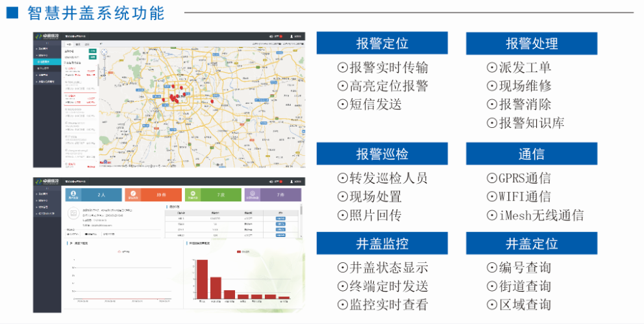This screenshot has width=644, height=324.
Task: Click the circular pan control on the map
Action: click(x=103, y=51)
